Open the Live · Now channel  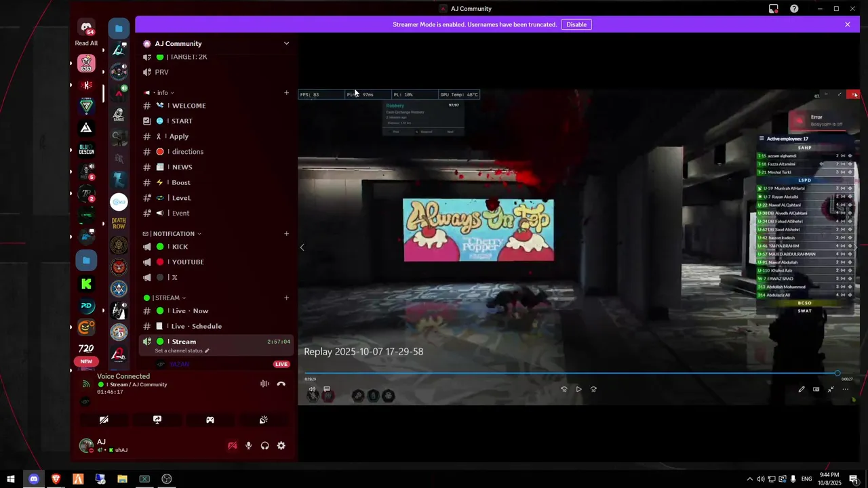pyautogui.click(x=216, y=310)
